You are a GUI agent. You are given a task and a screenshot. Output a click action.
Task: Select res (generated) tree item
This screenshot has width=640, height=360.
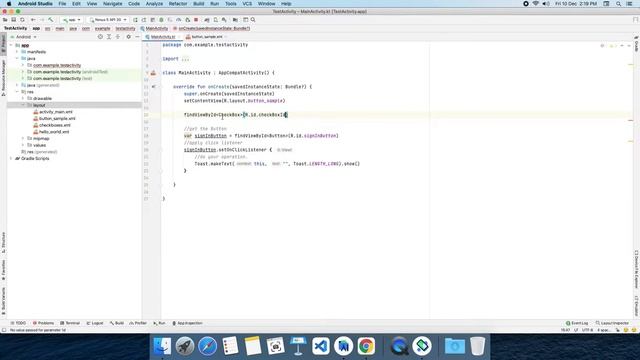click(x=39, y=152)
